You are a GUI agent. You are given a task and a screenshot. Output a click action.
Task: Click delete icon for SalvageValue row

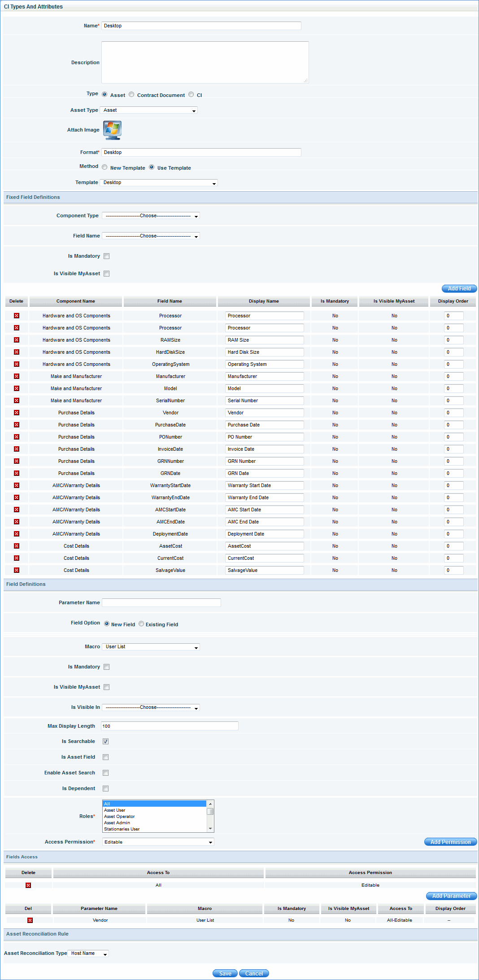17,570
